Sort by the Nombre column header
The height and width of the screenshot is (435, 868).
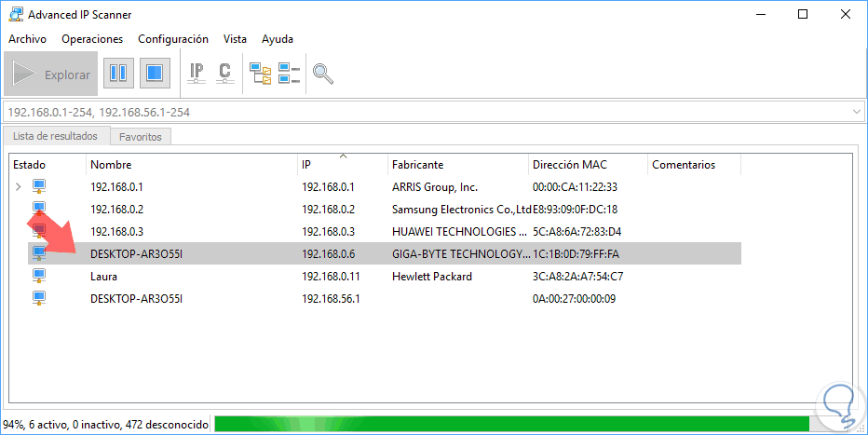192,165
